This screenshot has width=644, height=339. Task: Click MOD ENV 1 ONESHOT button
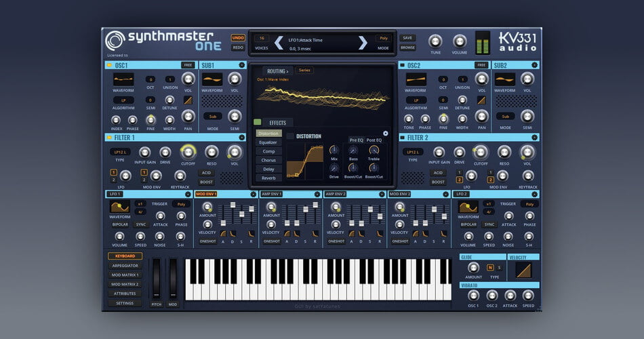coord(208,241)
